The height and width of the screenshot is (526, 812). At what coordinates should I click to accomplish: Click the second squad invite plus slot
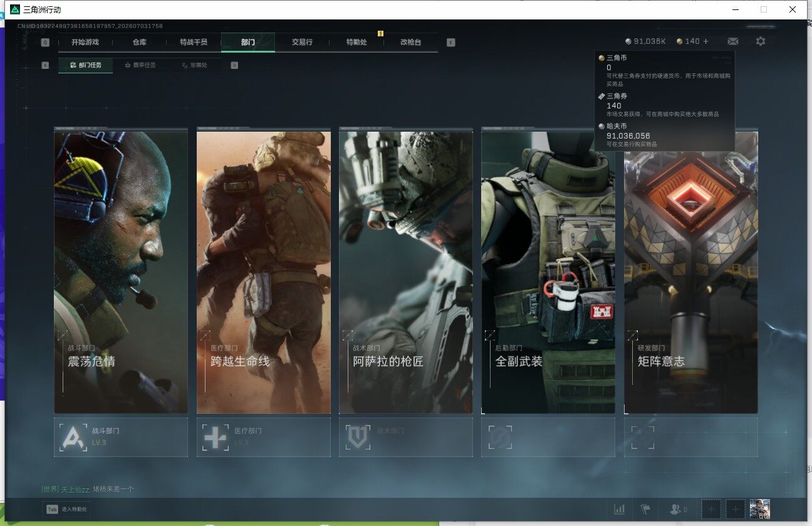tap(736, 510)
